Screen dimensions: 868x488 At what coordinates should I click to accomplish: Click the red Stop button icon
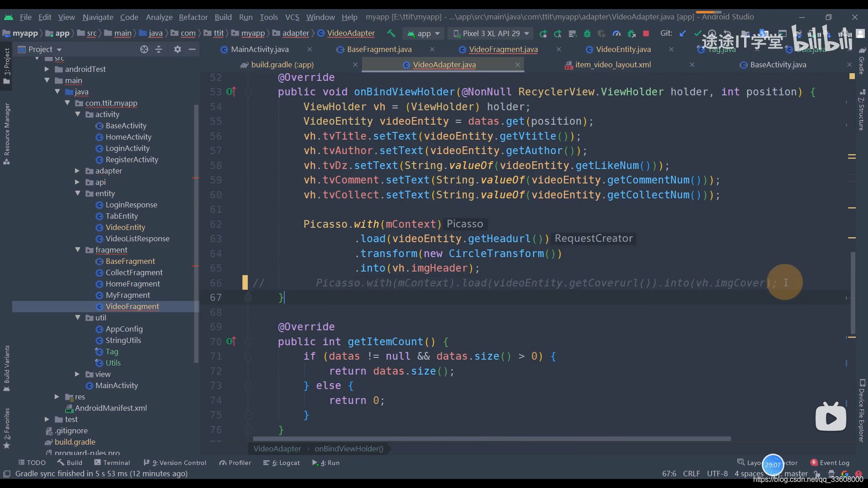[x=646, y=33]
